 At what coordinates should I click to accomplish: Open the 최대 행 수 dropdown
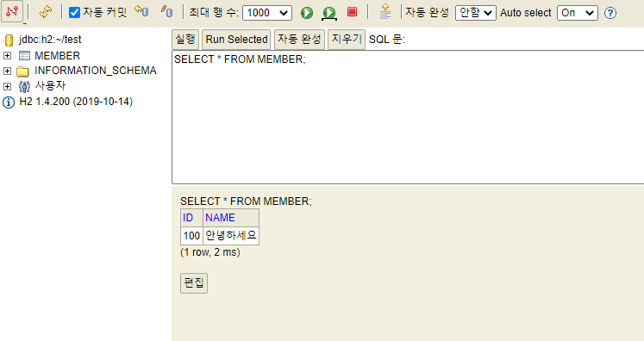267,13
